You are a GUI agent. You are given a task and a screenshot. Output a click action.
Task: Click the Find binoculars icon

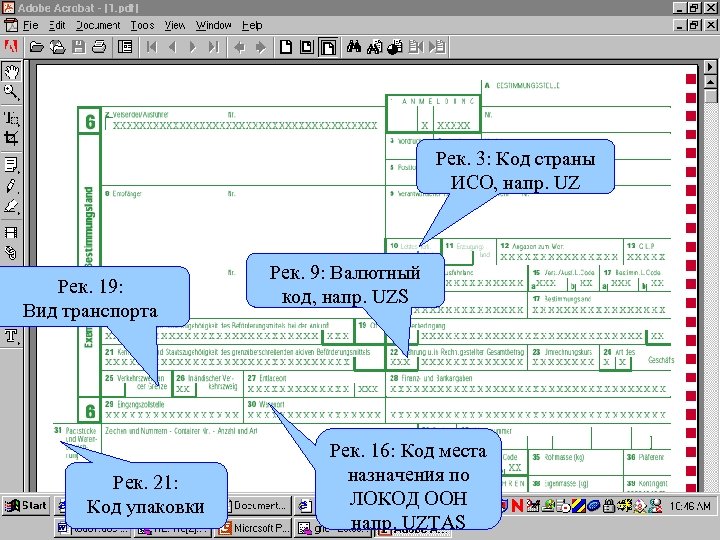click(x=354, y=47)
